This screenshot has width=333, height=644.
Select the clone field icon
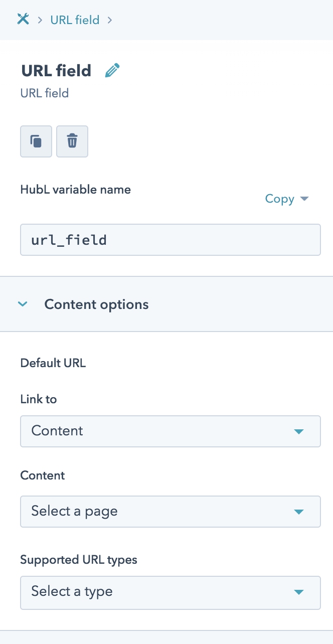(36, 141)
